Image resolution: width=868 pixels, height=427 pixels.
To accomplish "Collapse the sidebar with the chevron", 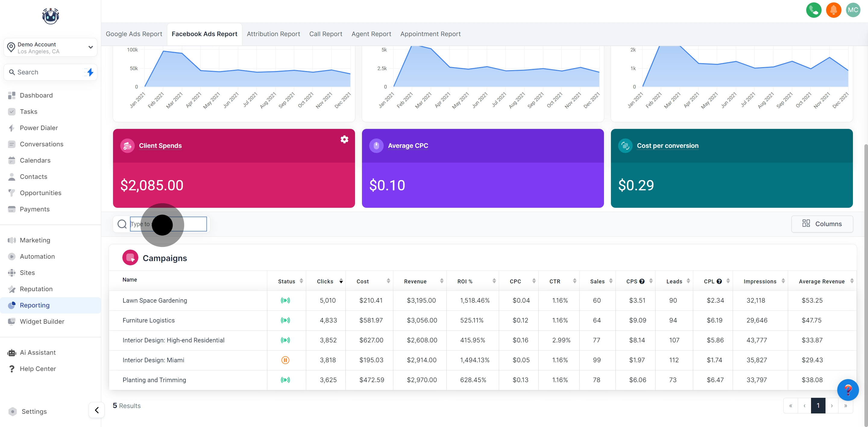I will click(97, 410).
